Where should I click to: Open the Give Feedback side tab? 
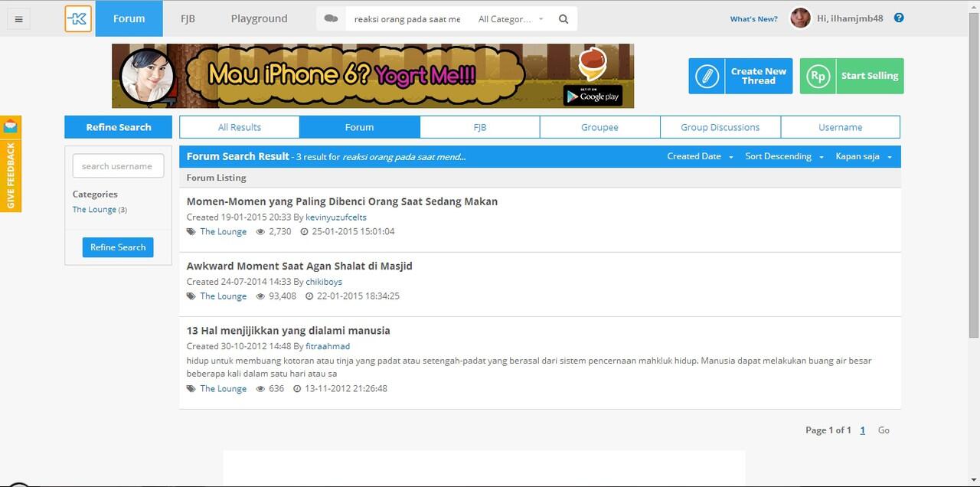(11, 164)
